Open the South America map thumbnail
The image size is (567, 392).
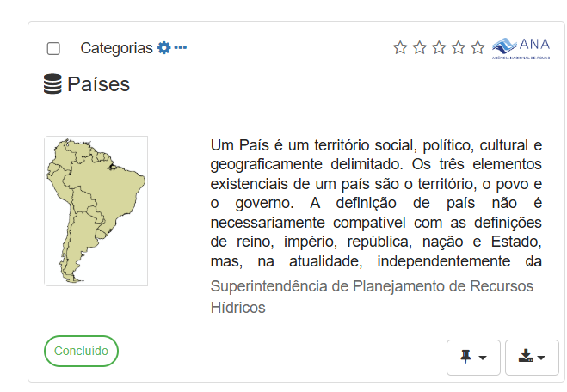coord(96,211)
